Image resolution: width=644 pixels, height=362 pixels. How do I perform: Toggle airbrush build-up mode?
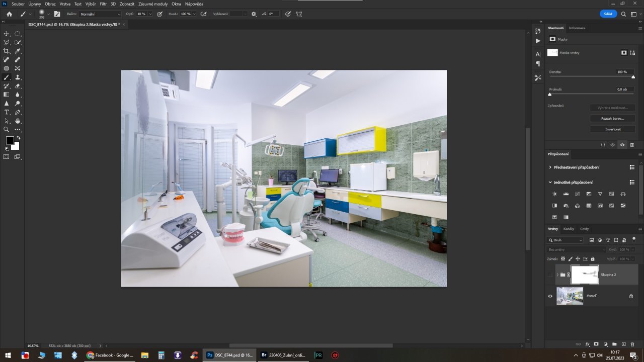point(204,14)
